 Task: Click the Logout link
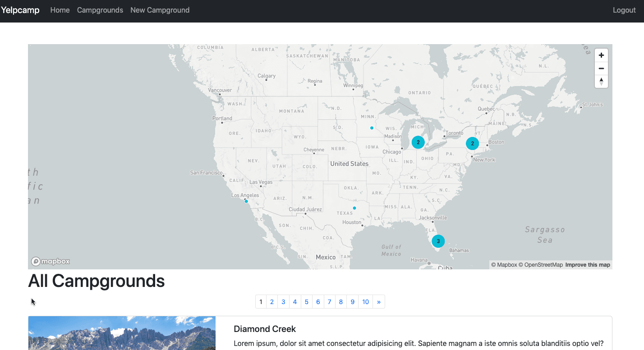pos(624,10)
